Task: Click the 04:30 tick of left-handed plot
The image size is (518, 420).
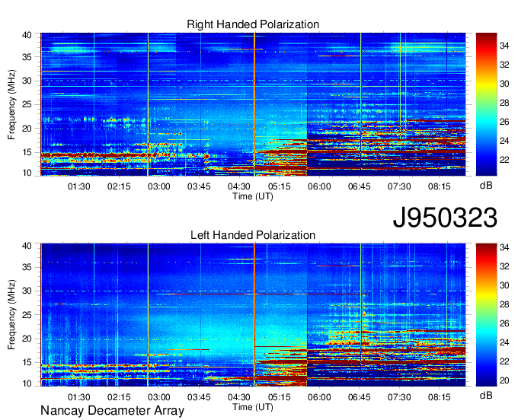Action: [239, 397]
